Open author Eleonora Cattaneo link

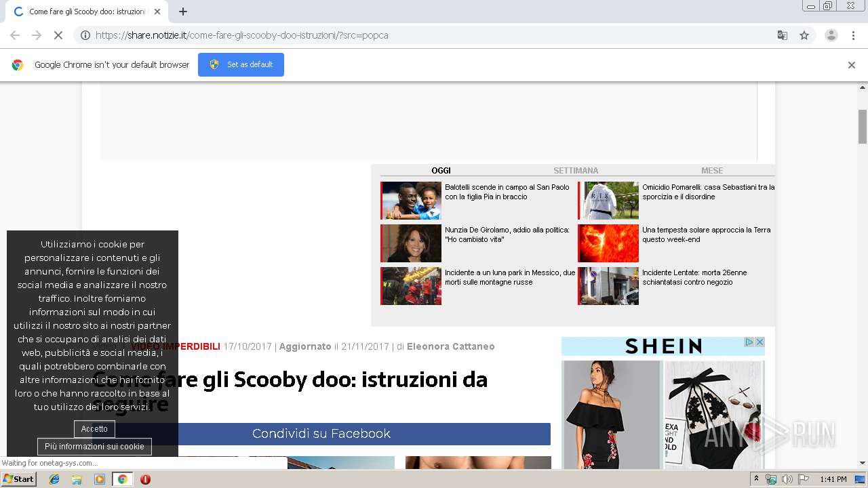click(x=451, y=346)
